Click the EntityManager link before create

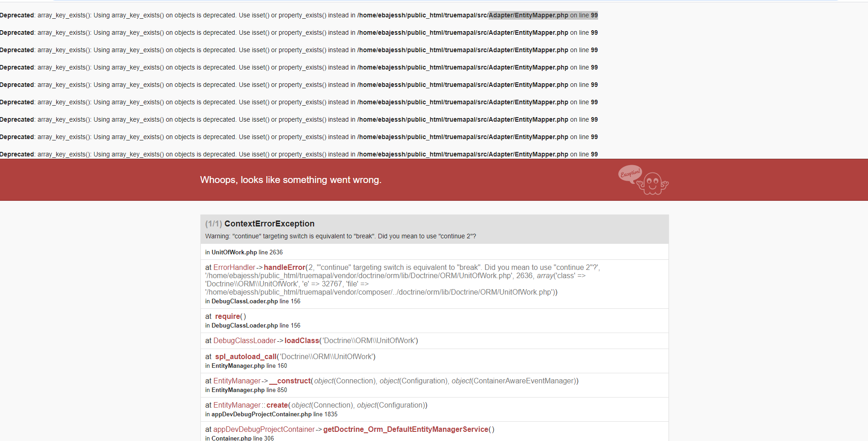coord(237,405)
